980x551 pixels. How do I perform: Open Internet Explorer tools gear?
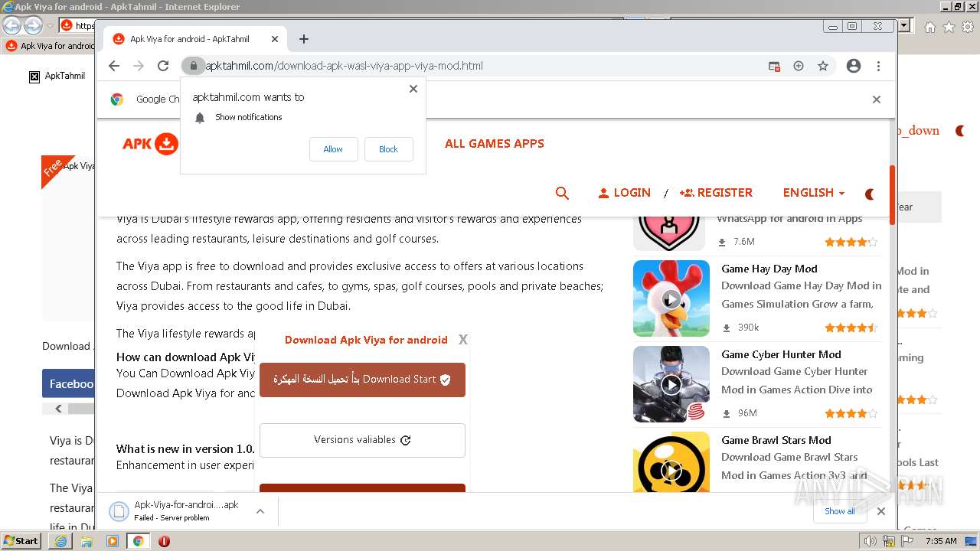(x=968, y=27)
